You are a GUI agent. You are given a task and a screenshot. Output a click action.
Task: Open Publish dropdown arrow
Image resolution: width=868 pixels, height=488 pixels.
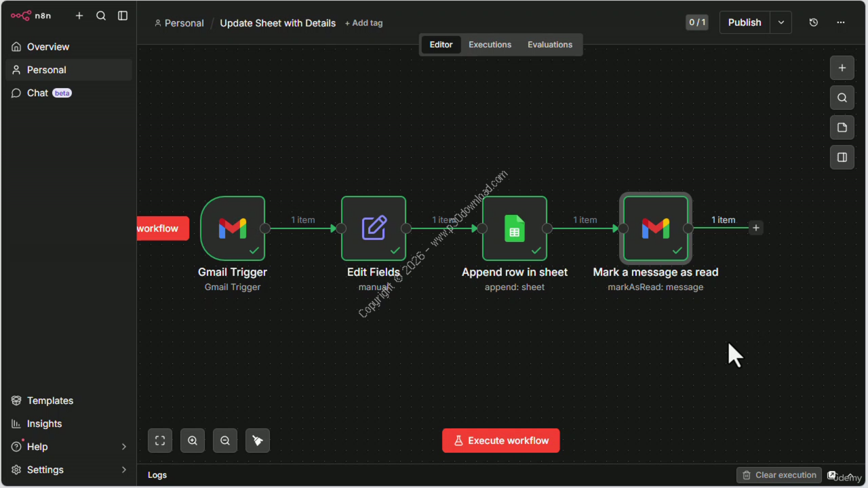(781, 22)
